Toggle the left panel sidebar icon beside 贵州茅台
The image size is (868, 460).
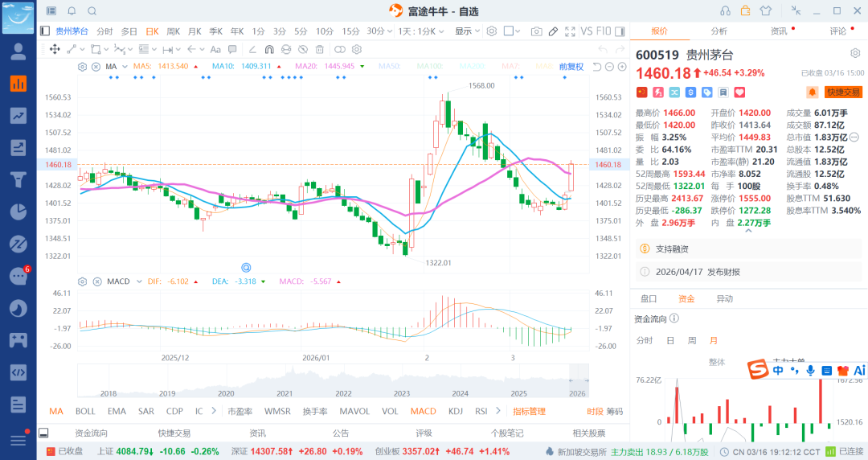(x=45, y=31)
